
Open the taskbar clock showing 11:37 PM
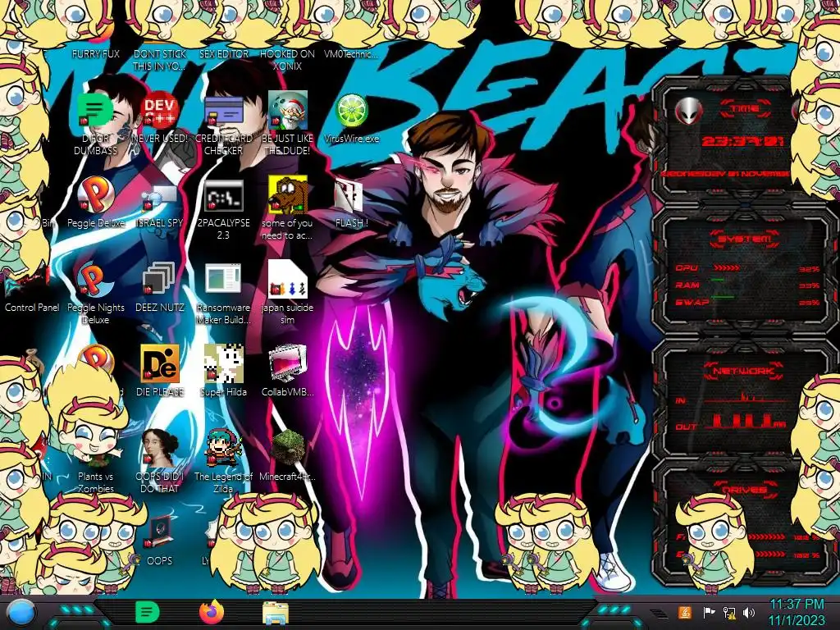797,612
